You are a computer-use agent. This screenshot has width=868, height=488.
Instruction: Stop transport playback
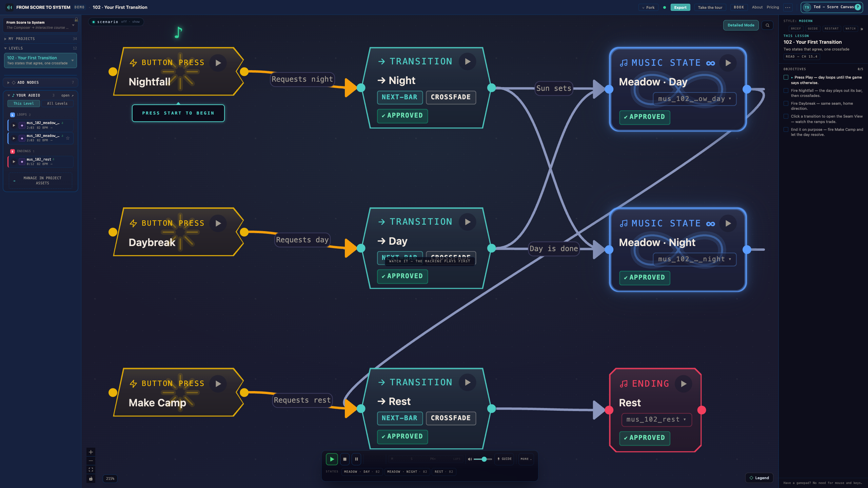[344, 459]
